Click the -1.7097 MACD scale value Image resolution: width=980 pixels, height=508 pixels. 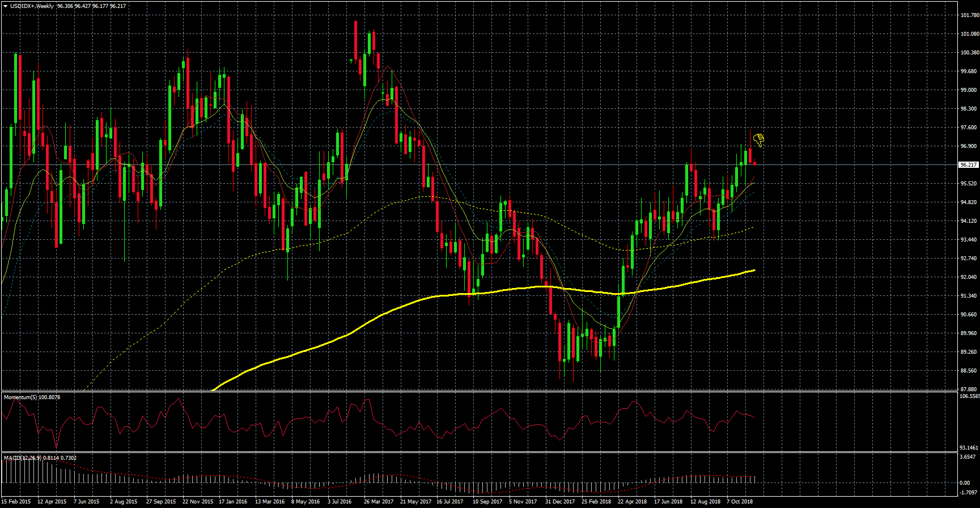click(x=968, y=493)
